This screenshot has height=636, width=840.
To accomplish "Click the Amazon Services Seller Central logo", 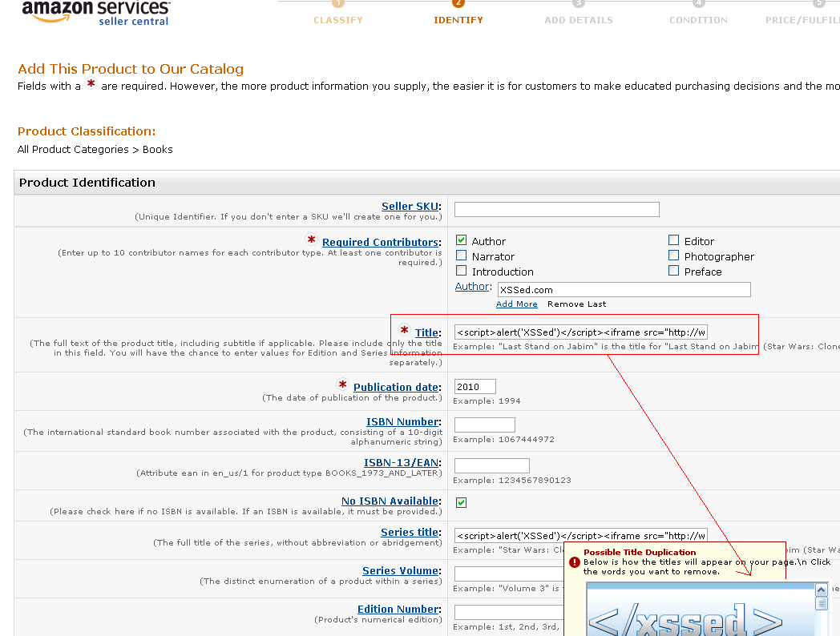I will pyautogui.click(x=96, y=13).
